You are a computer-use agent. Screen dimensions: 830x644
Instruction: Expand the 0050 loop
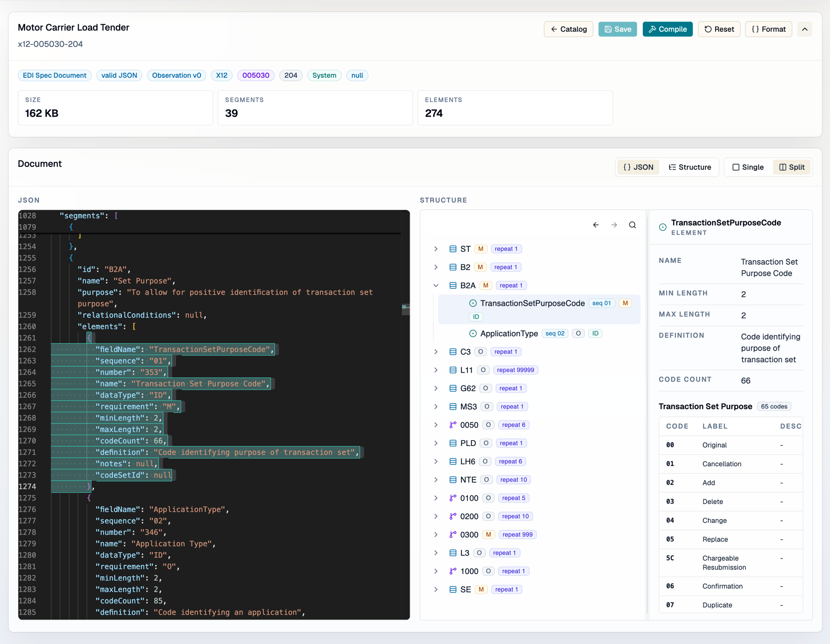(x=436, y=425)
